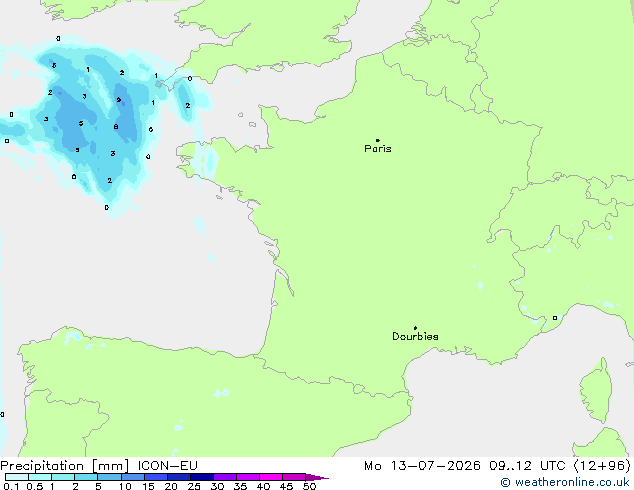Click the Mo 13-07-2026 forecast date text
This screenshot has width=634, height=490.
pos(422,466)
